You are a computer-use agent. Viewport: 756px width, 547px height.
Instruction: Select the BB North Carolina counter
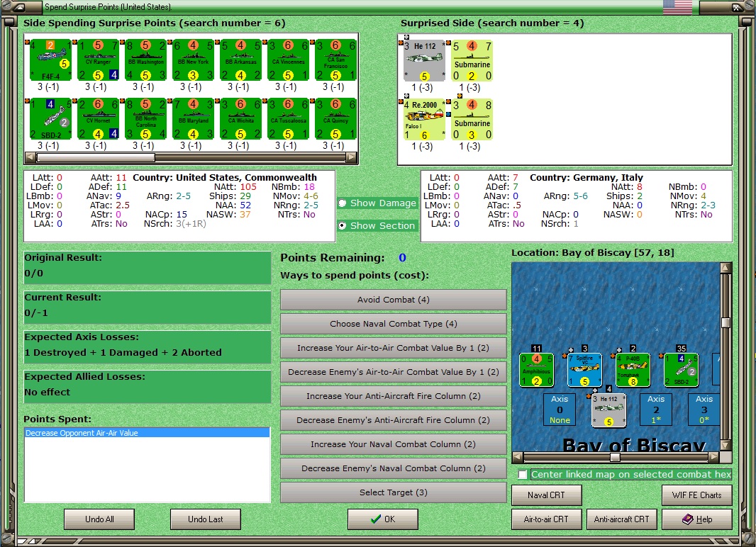(145, 118)
